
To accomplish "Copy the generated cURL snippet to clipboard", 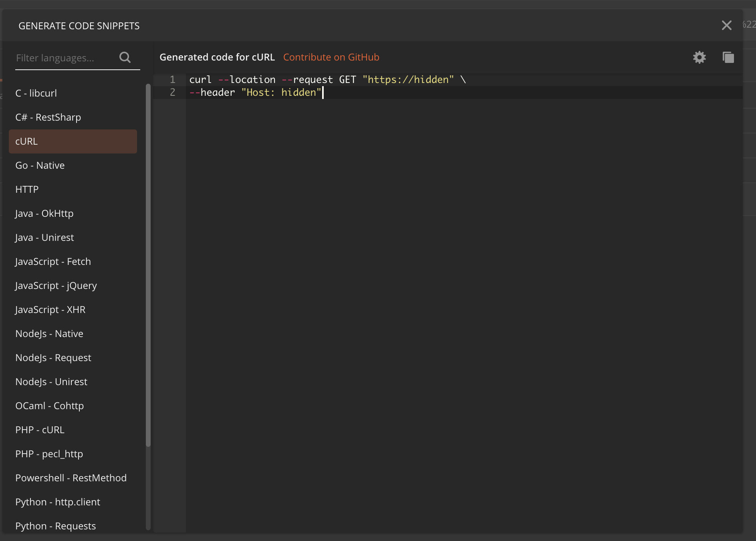I will (729, 57).
